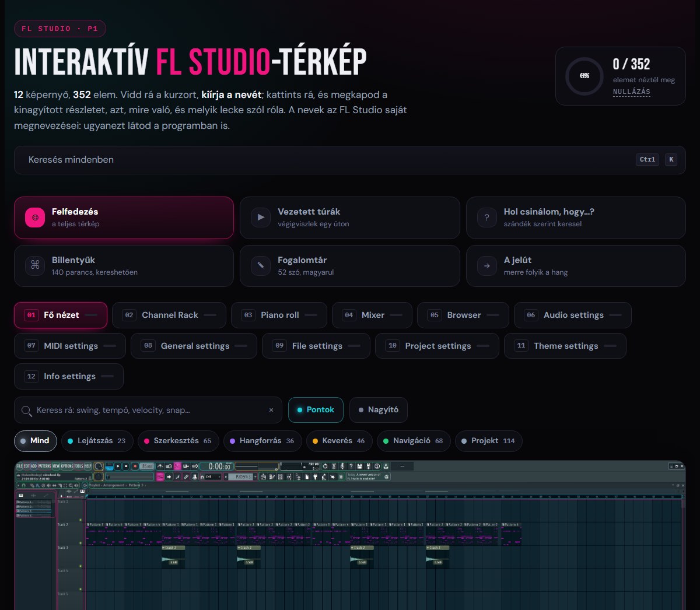Open the PATTERNS menu in FL Studio
This screenshot has height=610, width=700.
[45, 466]
